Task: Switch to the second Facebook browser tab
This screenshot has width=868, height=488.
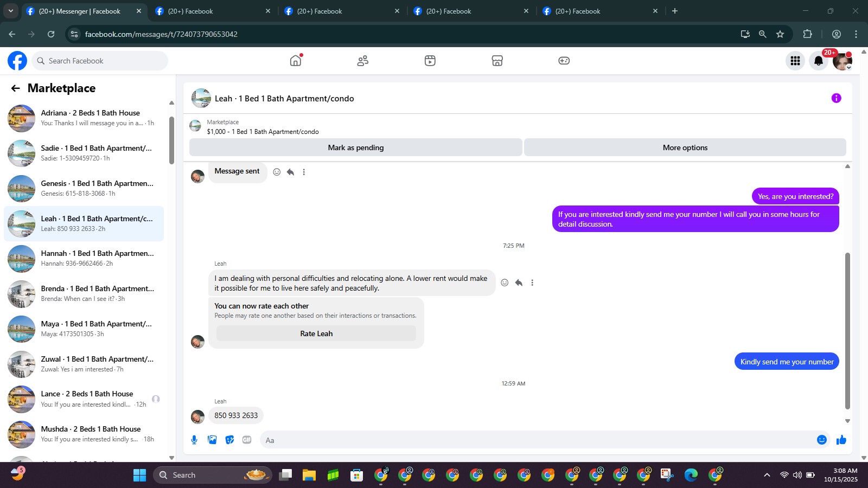Action: point(212,11)
